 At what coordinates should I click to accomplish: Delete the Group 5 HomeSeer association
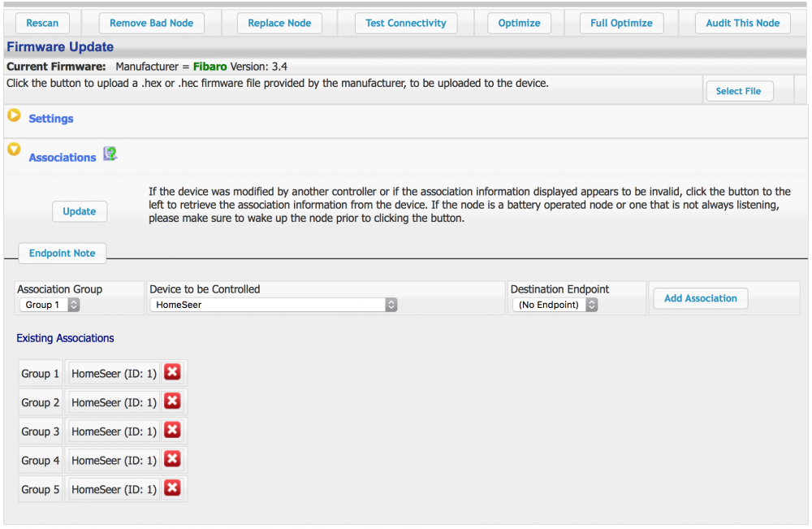point(172,488)
